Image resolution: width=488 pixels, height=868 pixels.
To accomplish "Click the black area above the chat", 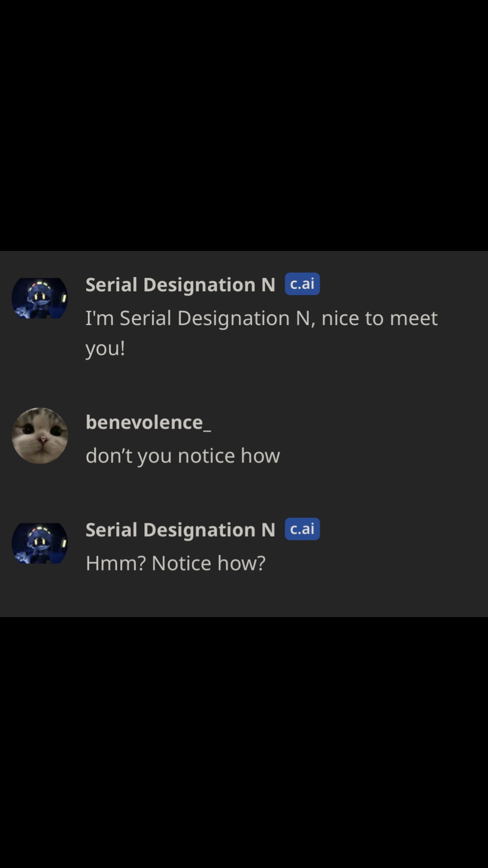I will pyautogui.click(x=244, y=125).
